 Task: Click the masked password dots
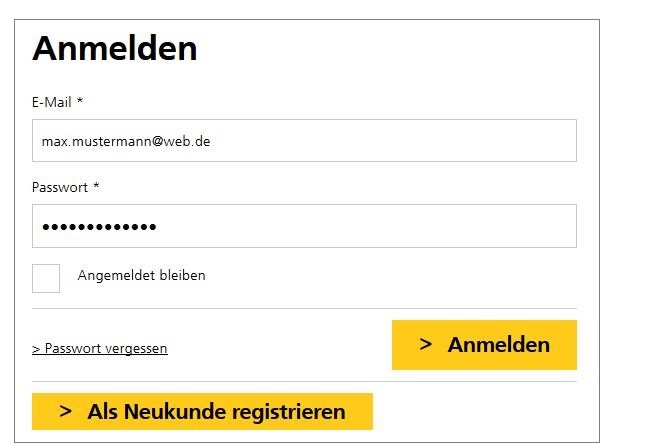[x=99, y=227]
